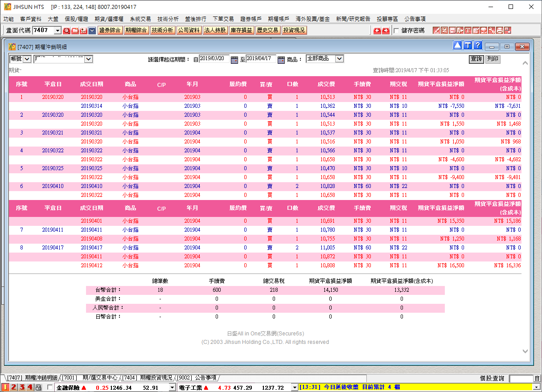Viewport: 542px width, 392px height.
Task: Open the 帳號 dropdown
Action: click(27, 59)
